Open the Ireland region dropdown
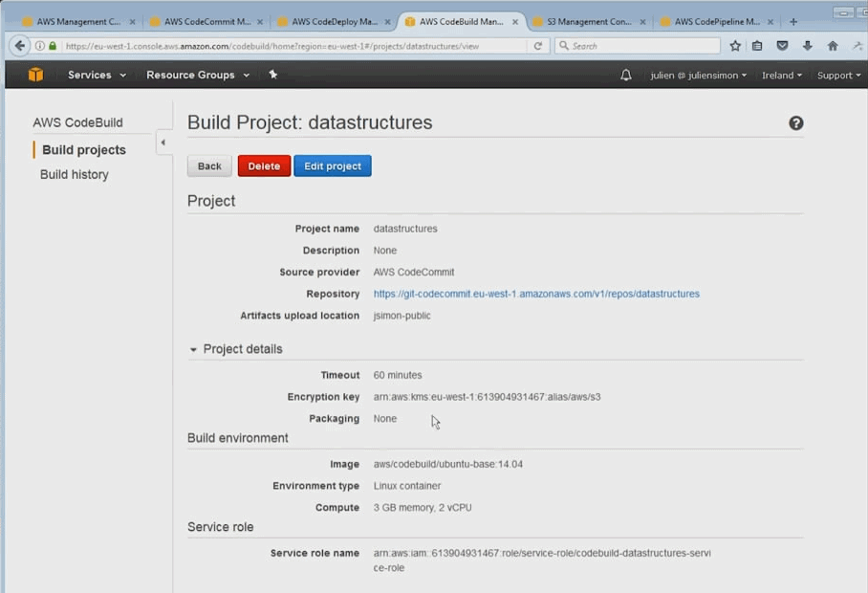Image resolution: width=868 pixels, height=593 pixels. pos(782,76)
